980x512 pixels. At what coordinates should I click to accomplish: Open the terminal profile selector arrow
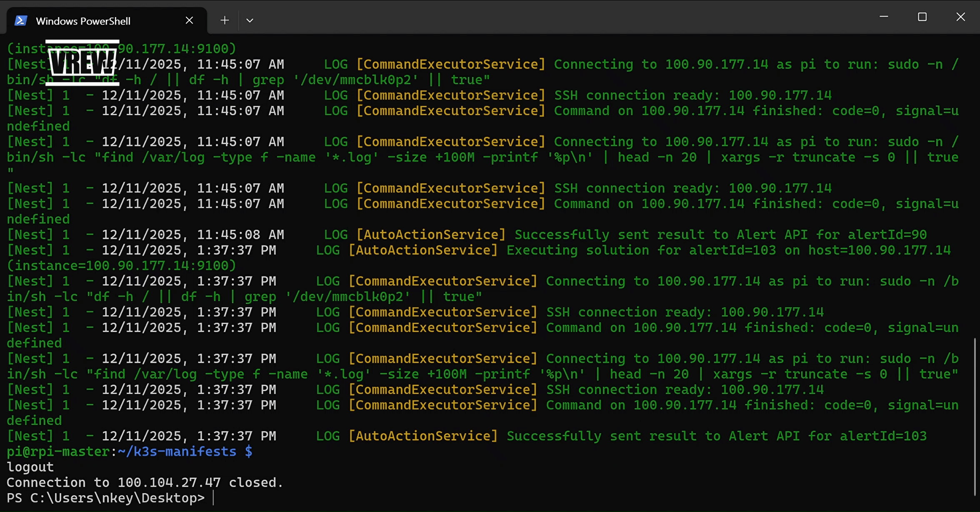(x=250, y=20)
